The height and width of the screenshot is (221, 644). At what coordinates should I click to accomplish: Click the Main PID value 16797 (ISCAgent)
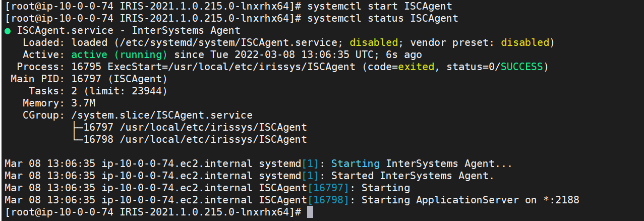pos(119,79)
